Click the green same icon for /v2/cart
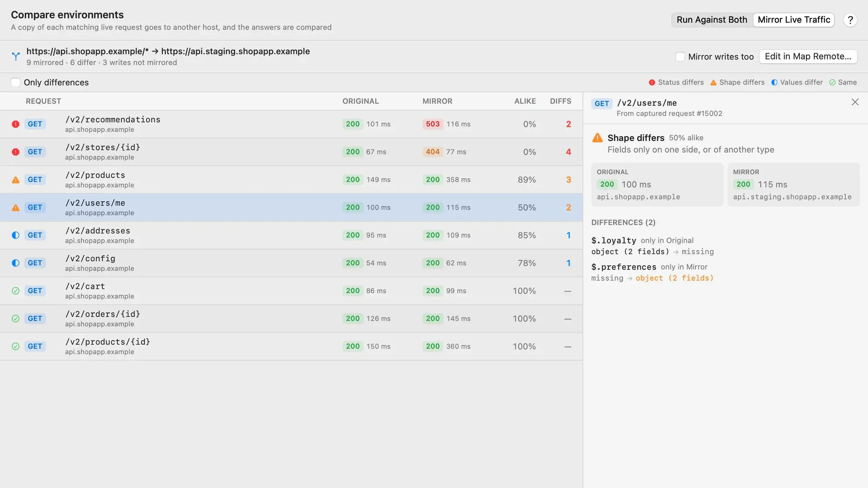The image size is (868, 488). click(16, 291)
